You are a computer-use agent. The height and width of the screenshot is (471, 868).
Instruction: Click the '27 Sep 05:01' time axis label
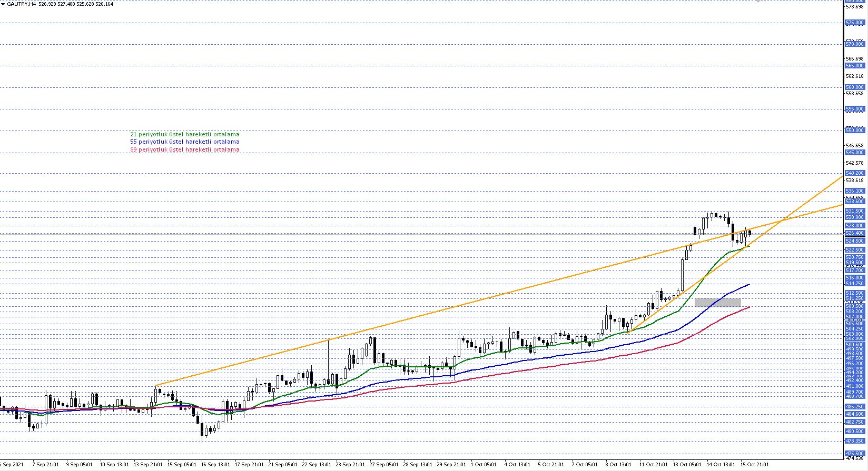tap(384, 465)
